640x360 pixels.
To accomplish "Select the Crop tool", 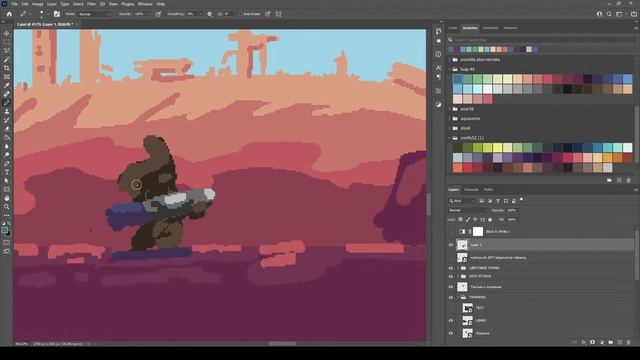I will pyautogui.click(x=7, y=68).
